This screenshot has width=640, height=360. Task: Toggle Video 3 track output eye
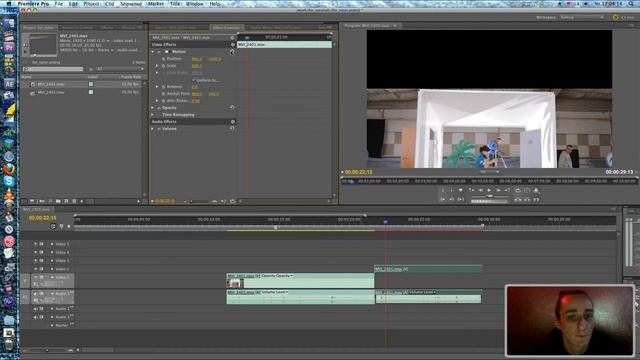click(x=36, y=260)
